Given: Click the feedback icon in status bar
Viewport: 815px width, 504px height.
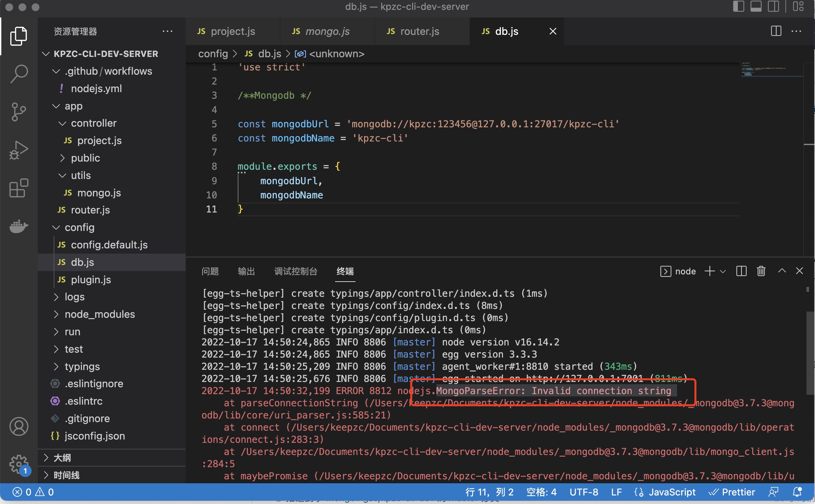Looking at the screenshot, I should [x=773, y=492].
